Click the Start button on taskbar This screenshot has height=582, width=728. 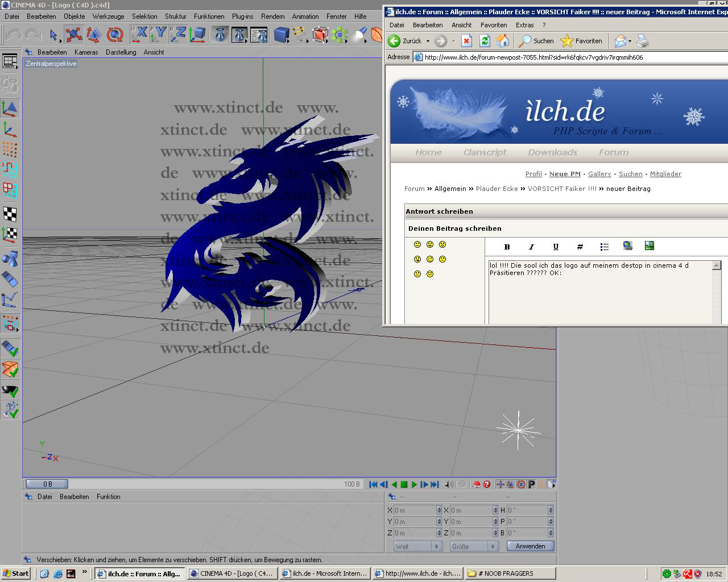point(15,573)
